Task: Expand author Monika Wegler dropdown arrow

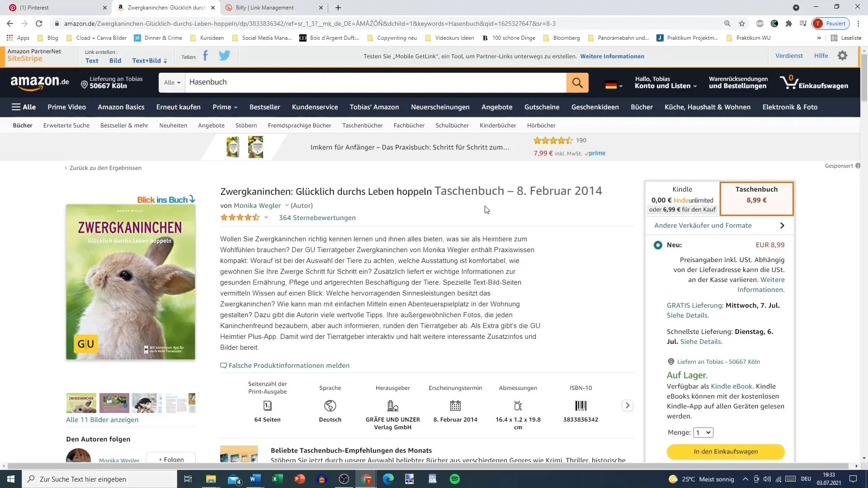Action: pyautogui.click(x=287, y=206)
